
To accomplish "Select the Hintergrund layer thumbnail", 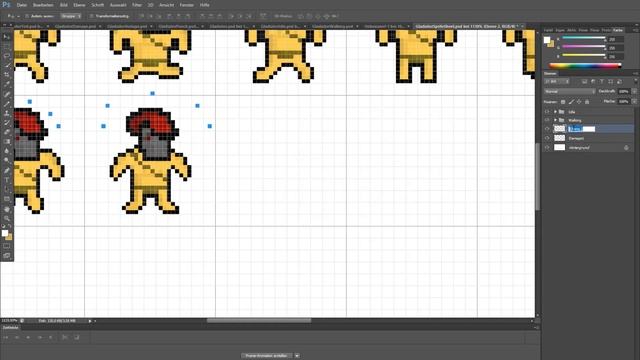I will coord(560,147).
